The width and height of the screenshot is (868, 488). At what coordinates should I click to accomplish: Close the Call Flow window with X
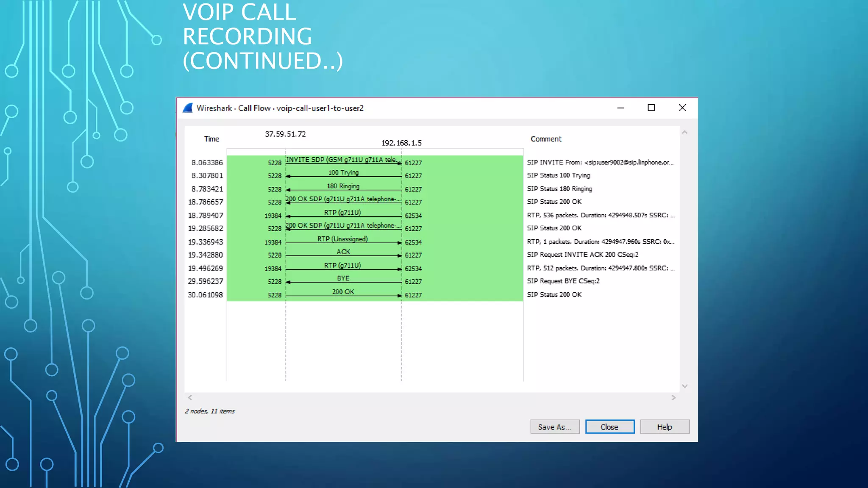(x=682, y=108)
